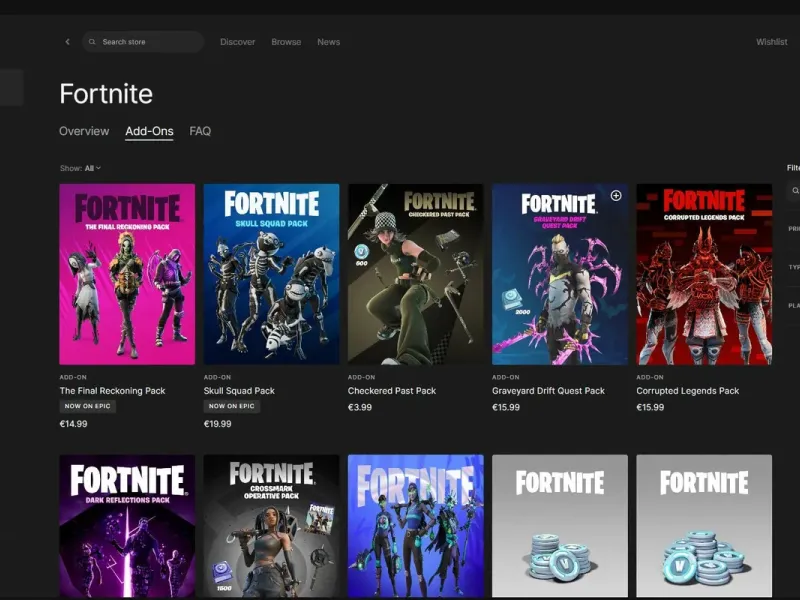The image size is (800, 600).
Task: Click the €19.99 price text
Action: tap(217, 423)
